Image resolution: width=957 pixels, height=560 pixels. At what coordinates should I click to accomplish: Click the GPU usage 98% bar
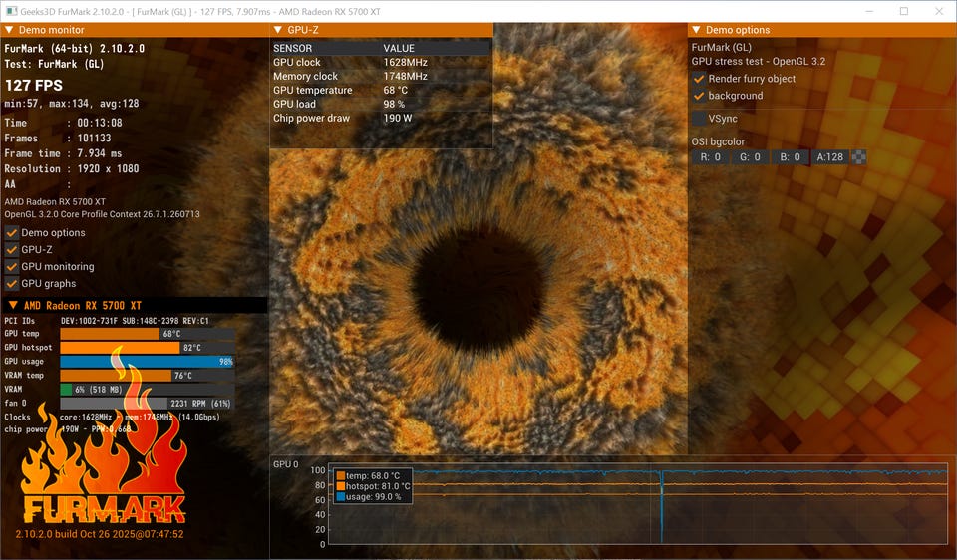pos(148,362)
